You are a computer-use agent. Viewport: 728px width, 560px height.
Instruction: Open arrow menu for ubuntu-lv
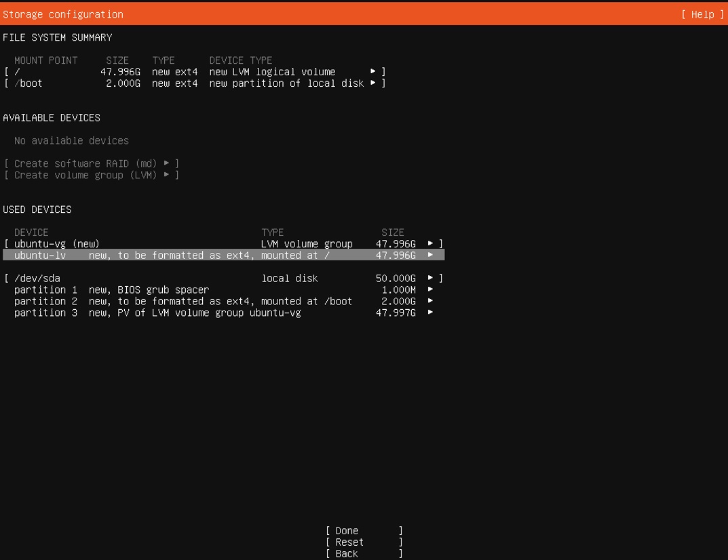coord(430,255)
